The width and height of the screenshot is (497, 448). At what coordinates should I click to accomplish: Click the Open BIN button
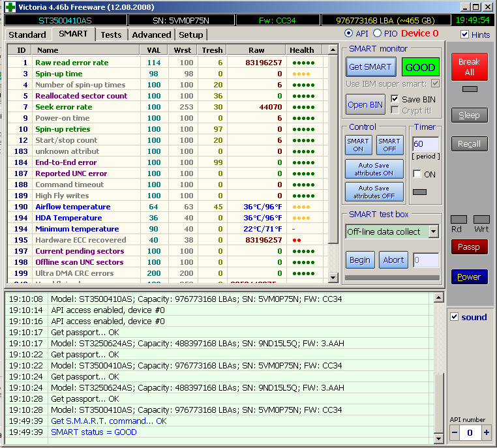(365, 104)
